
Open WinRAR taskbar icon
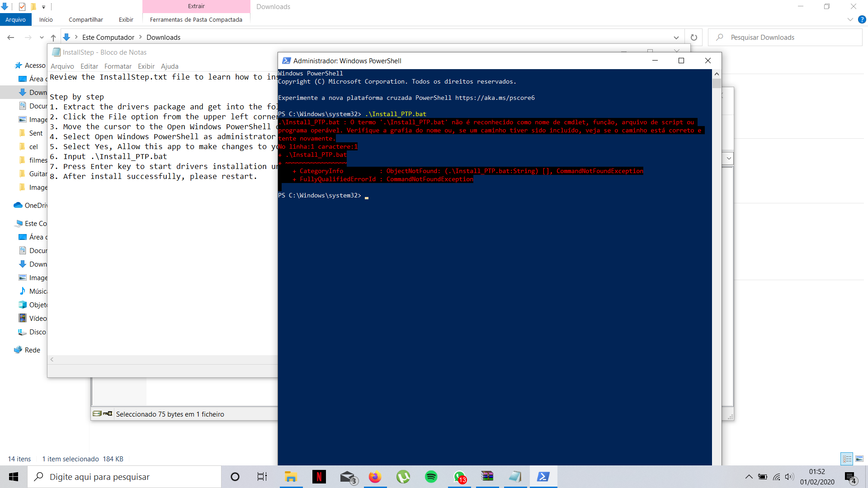[x=487, y=477]
